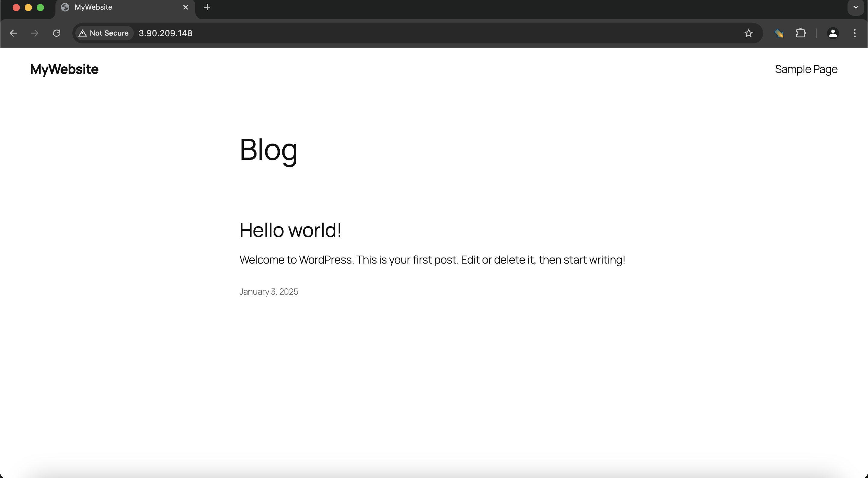Screen dimensions: 868x478
Task: Open a new tab with plus button
Action: pos(207,8)
